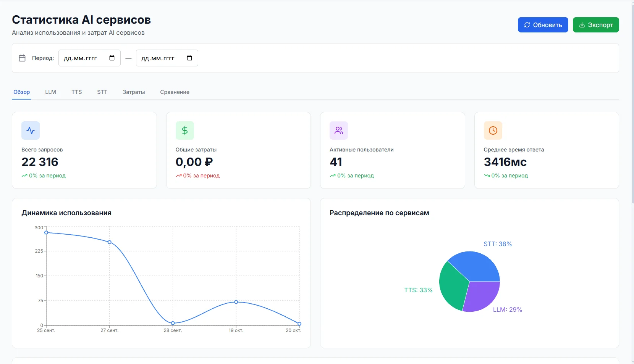Click the Динамика использования chart title

tap(66, 213)
